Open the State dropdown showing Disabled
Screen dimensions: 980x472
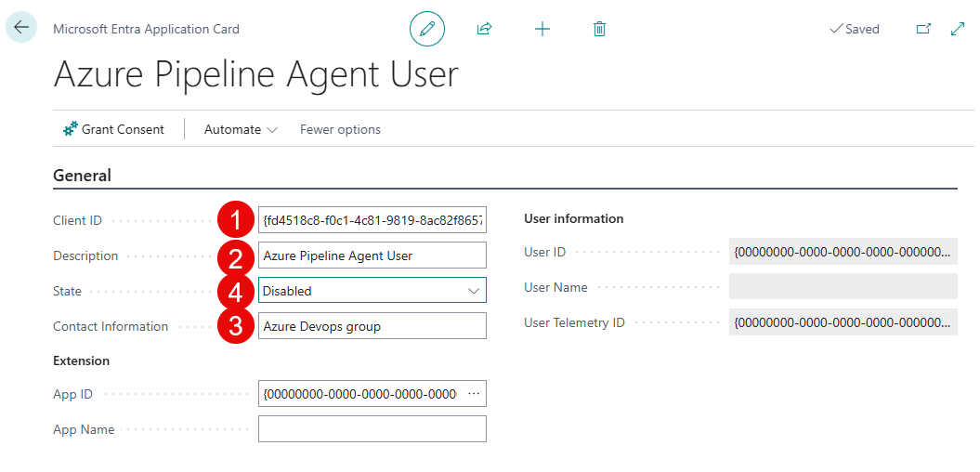click(372, 291)
